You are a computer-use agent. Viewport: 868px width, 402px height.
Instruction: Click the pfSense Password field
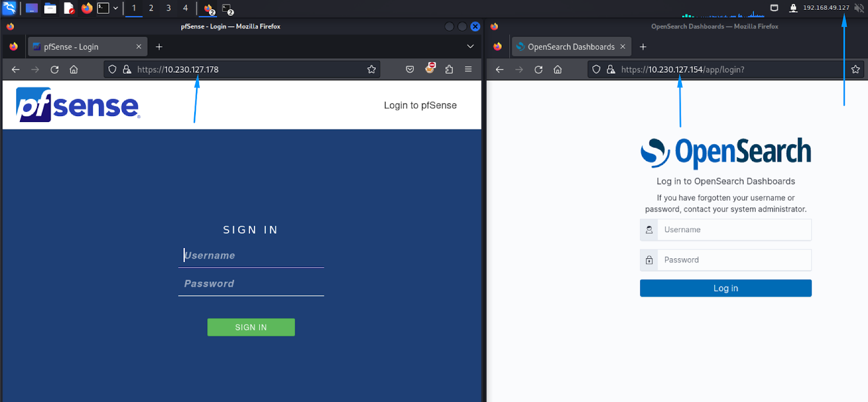pyautogui.click(x=251, y=284)
